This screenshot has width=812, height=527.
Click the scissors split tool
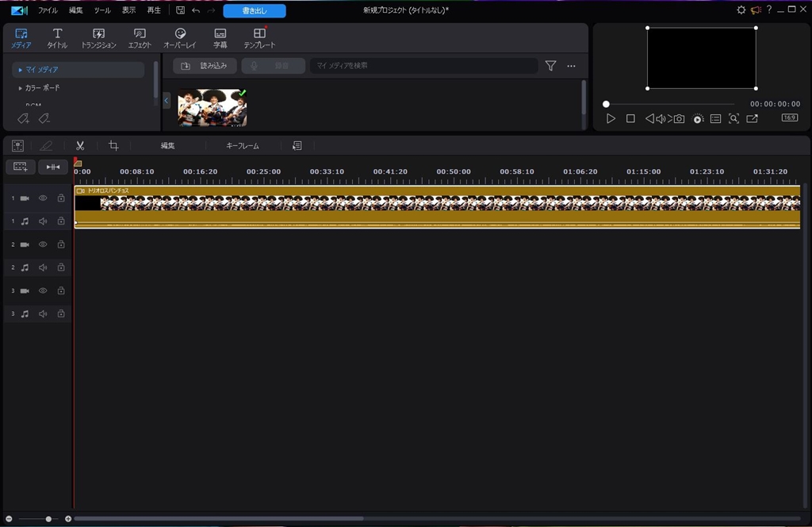(80, 146)
